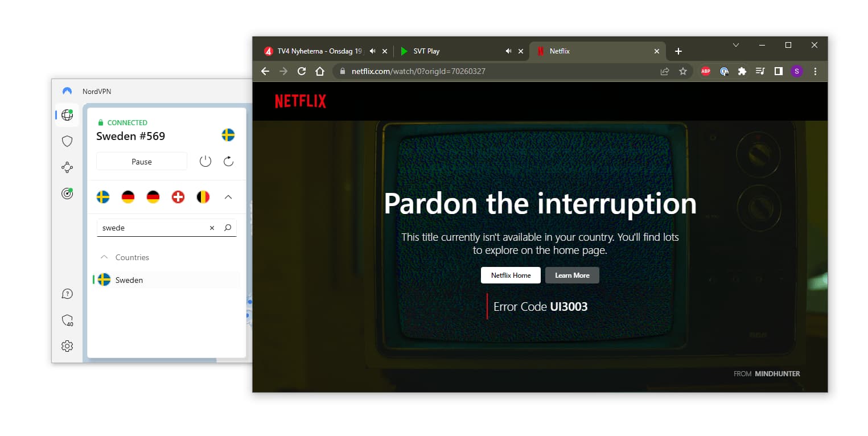Open the Meshnet icon in NordVPN sidebar
This screenshot has width=868, height=436.
[x=67, y=167]
